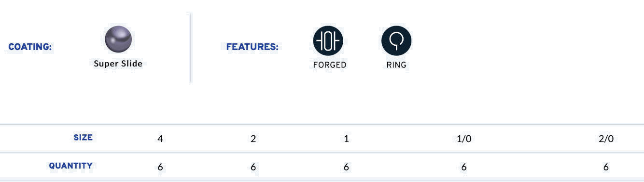644x182 pixels.
Task: Click the FORGED label under icon
Action: pyautogui.click(x=330, y=65)
